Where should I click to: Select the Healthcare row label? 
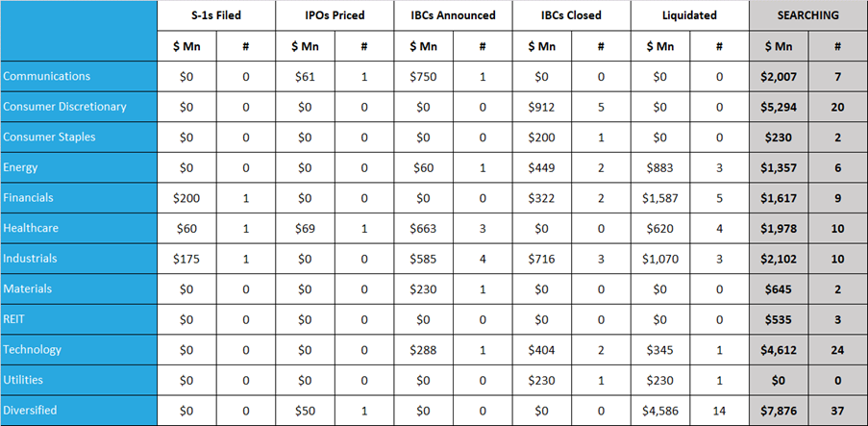[x=30, y=228]
